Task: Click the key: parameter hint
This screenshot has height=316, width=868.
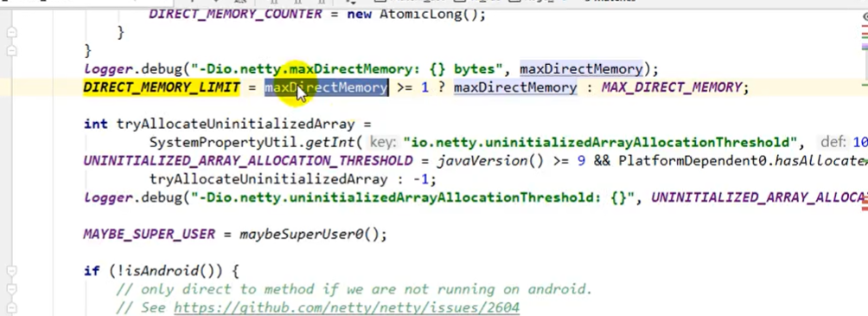Action: (x=384, y=143)
